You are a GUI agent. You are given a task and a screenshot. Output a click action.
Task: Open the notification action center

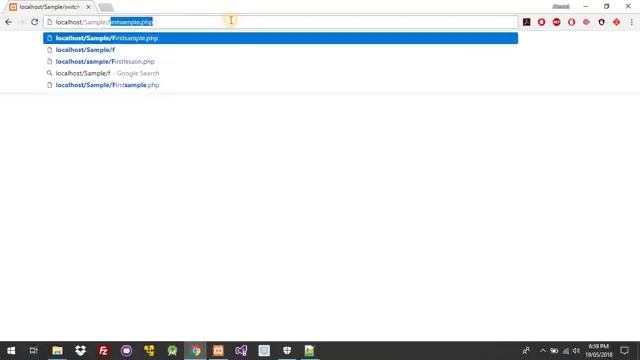click(x=624, y=351)
